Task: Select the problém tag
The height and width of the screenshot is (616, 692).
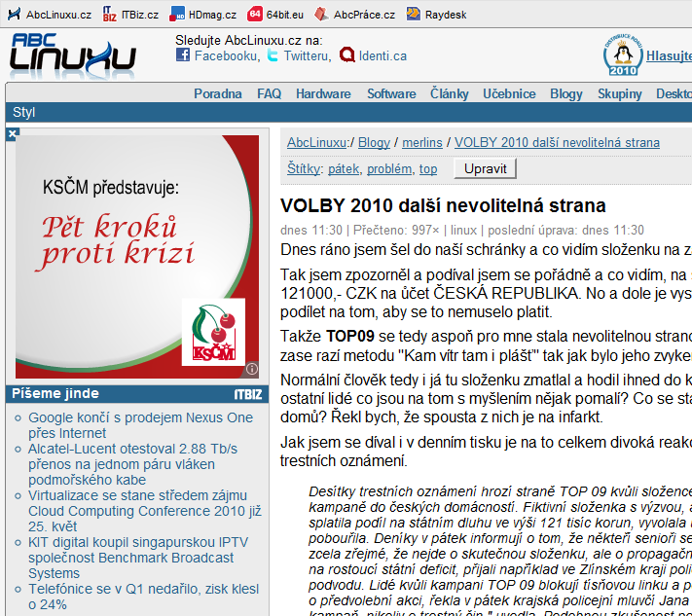Action: tap(388, 168)
